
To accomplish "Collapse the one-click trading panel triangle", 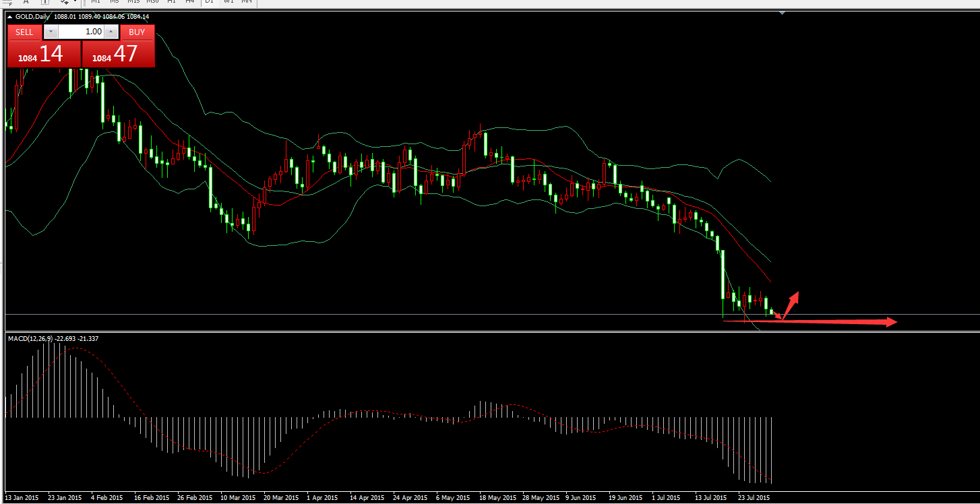I will tap(9, 17).
